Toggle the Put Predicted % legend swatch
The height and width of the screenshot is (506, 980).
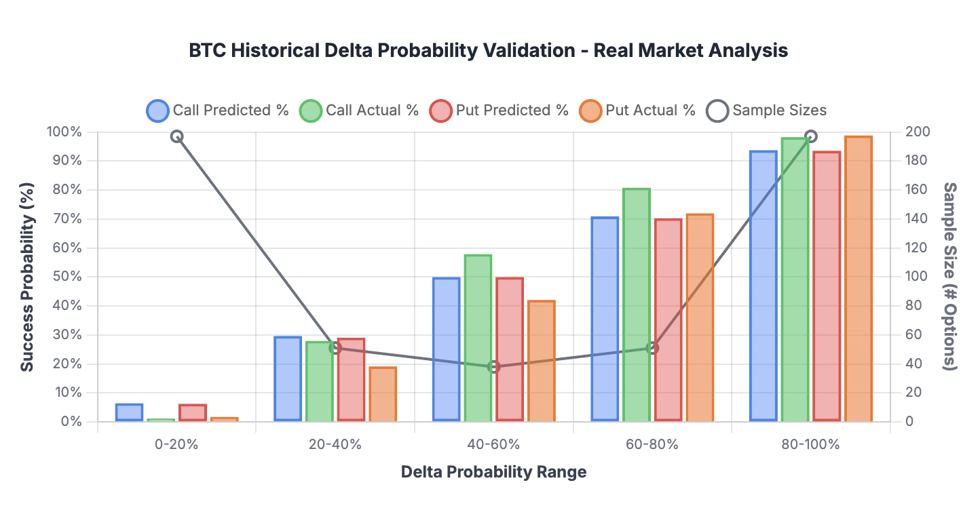tap(440, 111)
